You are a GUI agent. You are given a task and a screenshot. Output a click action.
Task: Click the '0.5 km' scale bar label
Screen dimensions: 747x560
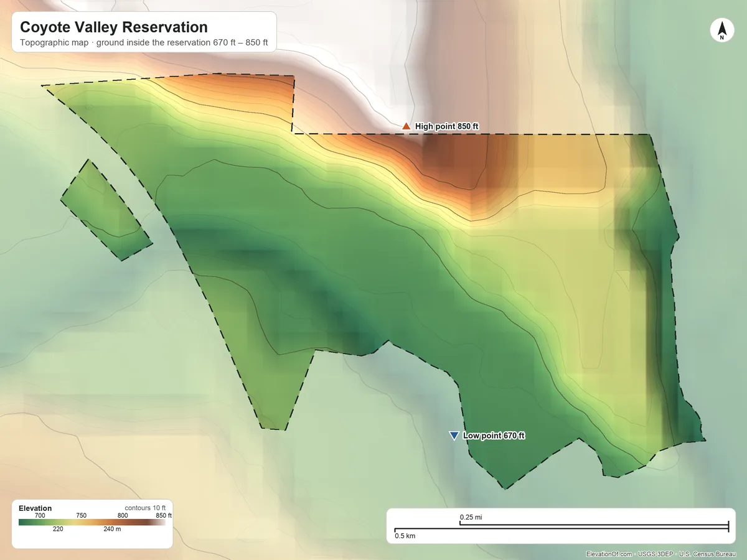pyautogui.click(x=405, y=536)
